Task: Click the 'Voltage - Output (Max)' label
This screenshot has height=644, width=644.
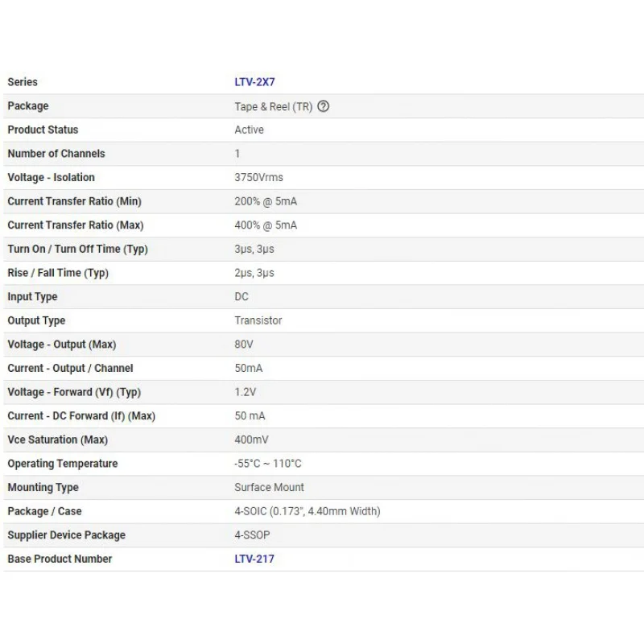Action: coord(62,345)
